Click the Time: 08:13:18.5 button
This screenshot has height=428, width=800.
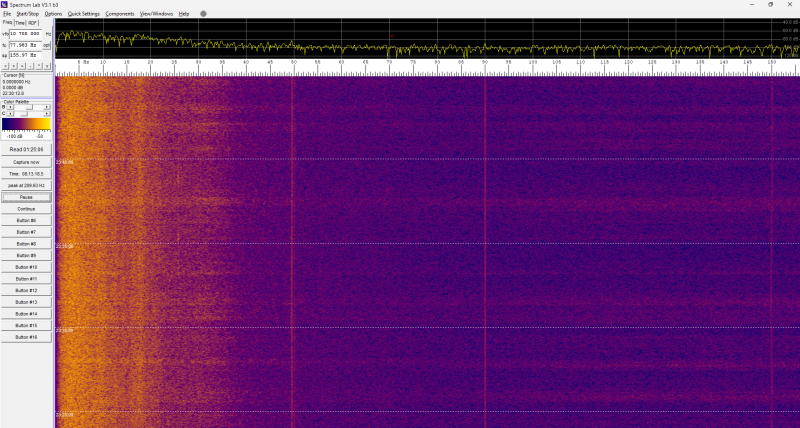pos(26,174)
